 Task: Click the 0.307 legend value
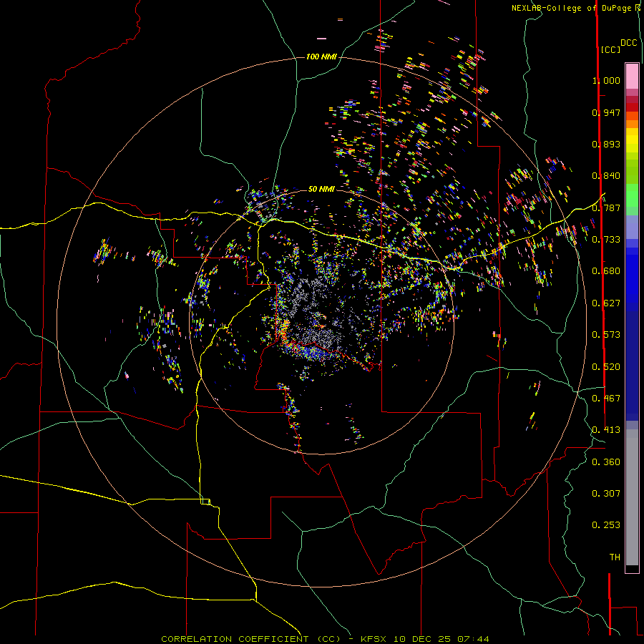606,494
